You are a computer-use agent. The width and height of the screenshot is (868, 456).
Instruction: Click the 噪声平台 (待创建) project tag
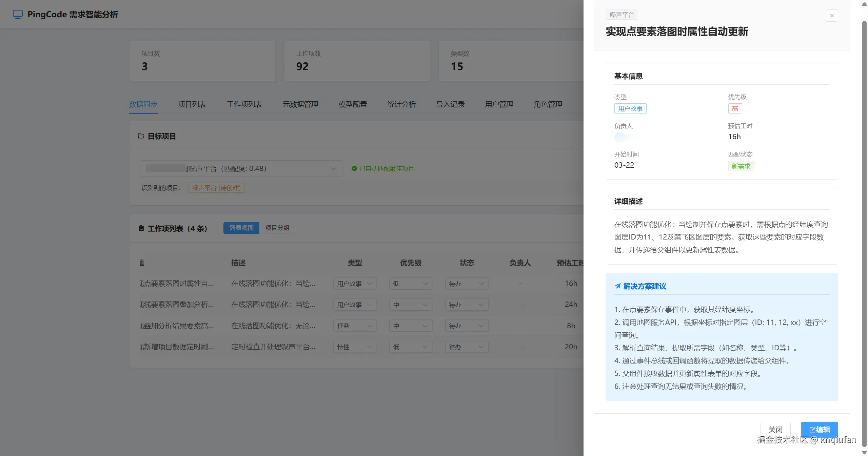pyautogui.click(x=216, y=188)
